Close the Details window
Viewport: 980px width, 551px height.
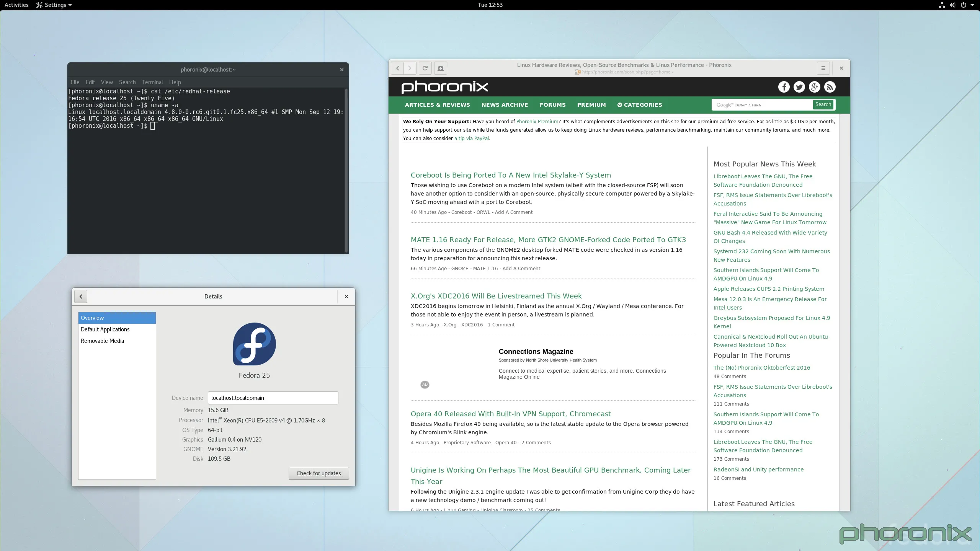[x=346, y=297]
